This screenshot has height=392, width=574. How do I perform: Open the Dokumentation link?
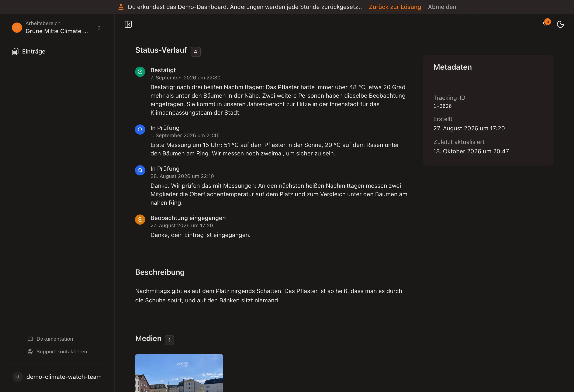55,339
